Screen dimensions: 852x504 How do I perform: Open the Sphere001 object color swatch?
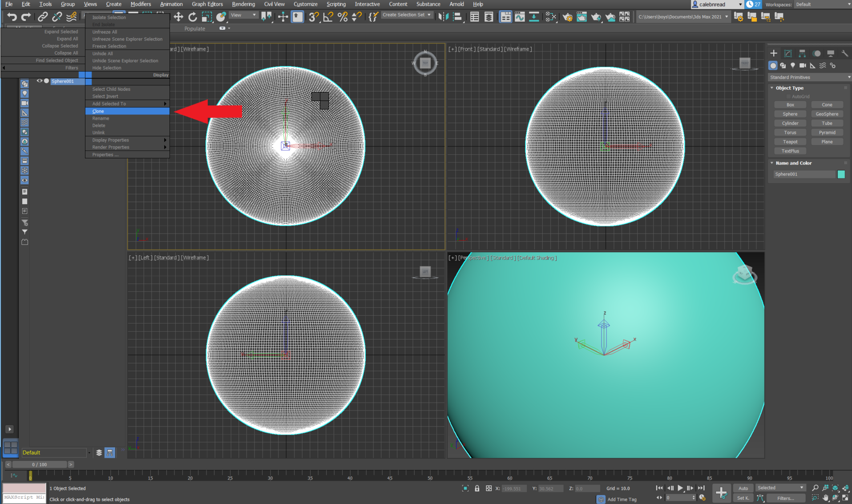click(x=841, y=174)
